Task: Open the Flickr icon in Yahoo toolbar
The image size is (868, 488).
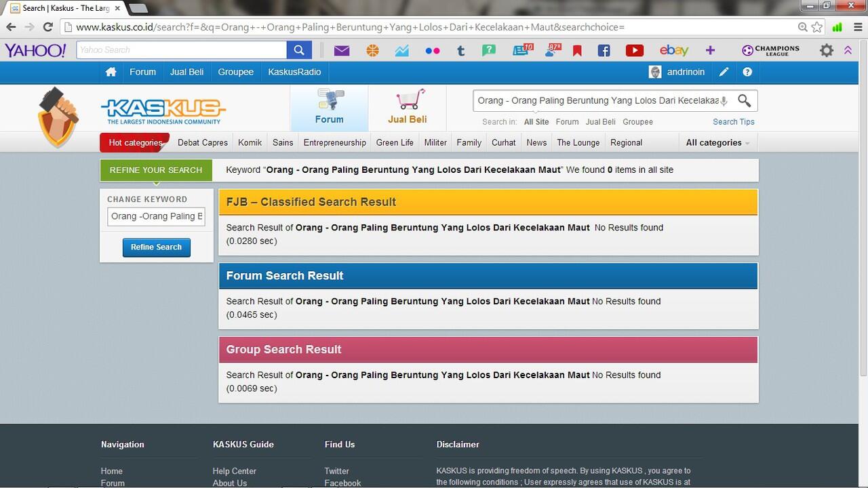Action: click(x=433, y=51)
